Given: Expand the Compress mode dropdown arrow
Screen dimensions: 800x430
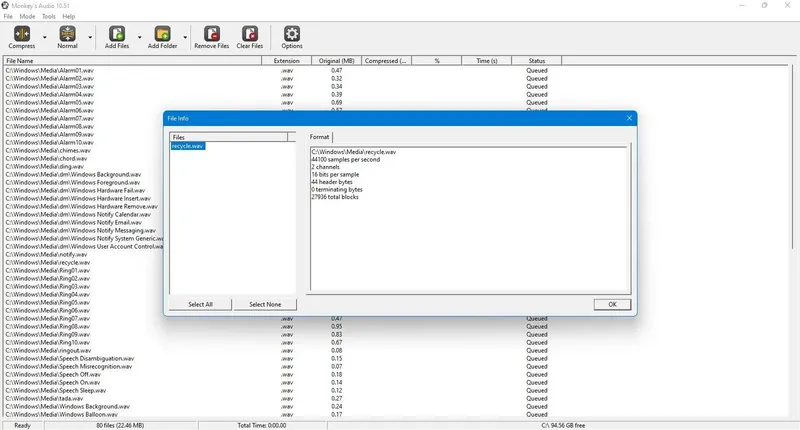Looking at the screenshot, I should [x=44, y=37].
